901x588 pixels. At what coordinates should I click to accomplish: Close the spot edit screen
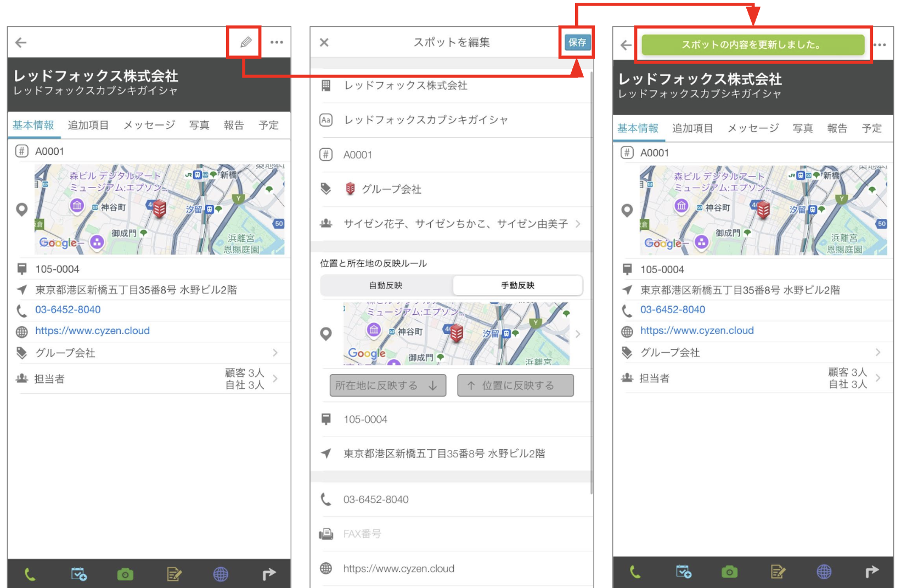[x=324, y=42]
